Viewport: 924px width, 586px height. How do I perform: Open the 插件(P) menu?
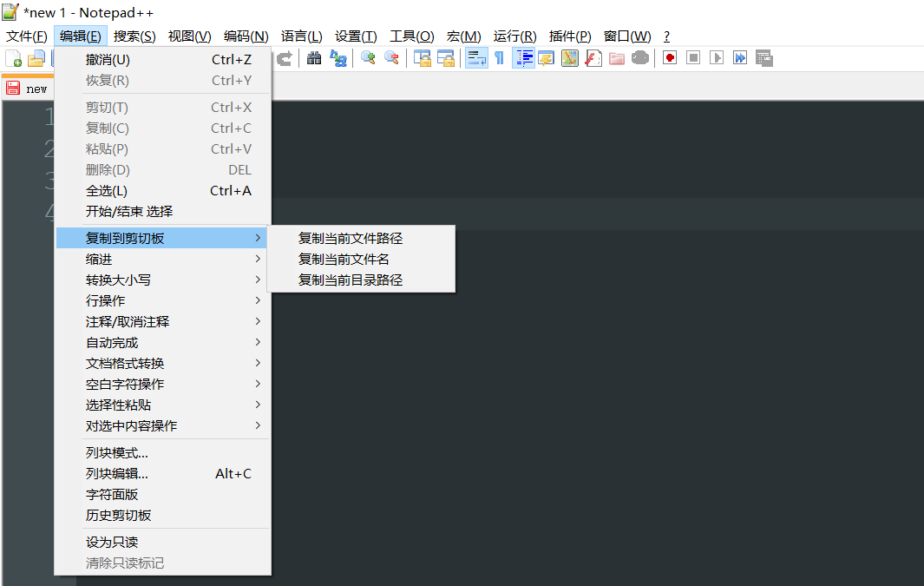click(x=570, y=36)
